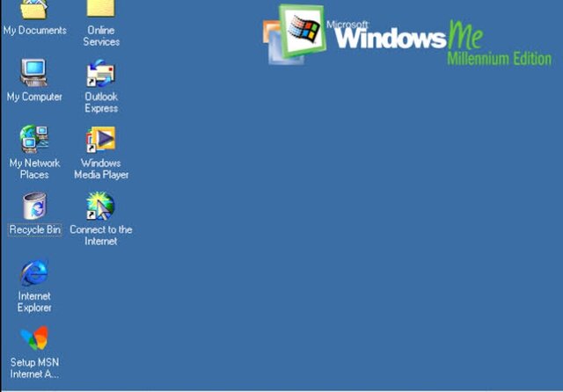
Task: Click the "Setup MSN Internet A..." label text
Action: pos(34,368)
